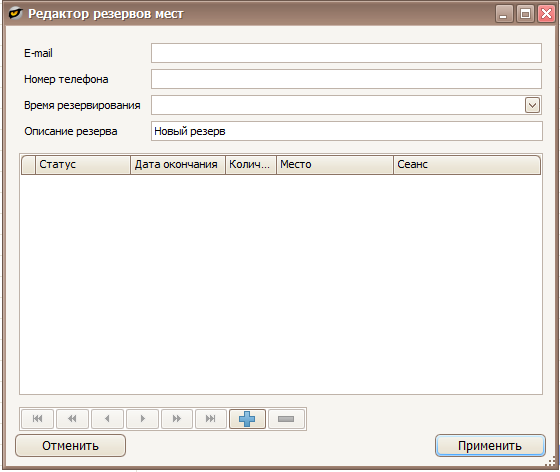
Task: Sort by Дата окончания column header
Action: 178,165
